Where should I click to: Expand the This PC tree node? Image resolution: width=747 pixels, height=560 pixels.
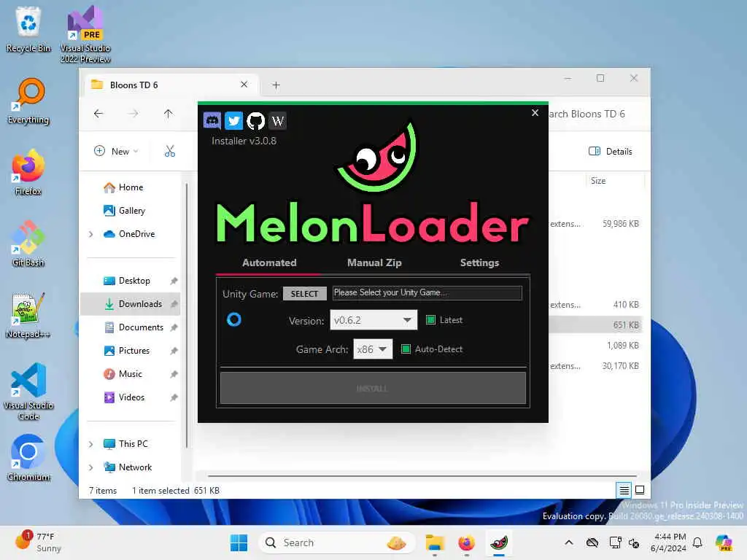(x=91, y=444)
